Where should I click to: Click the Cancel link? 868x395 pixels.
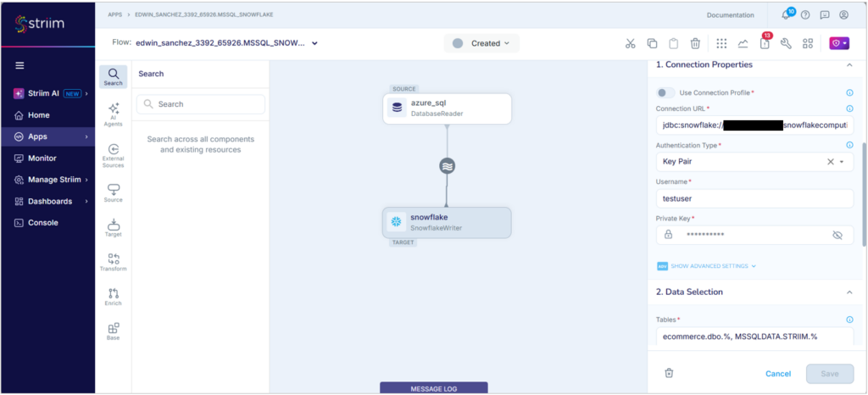point(778,374)
